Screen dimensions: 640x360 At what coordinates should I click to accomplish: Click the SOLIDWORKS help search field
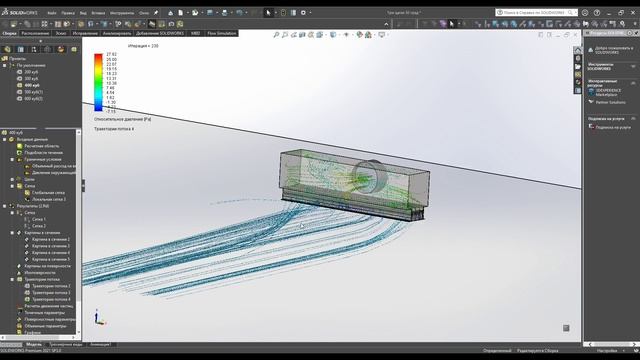tap(536, 13)
